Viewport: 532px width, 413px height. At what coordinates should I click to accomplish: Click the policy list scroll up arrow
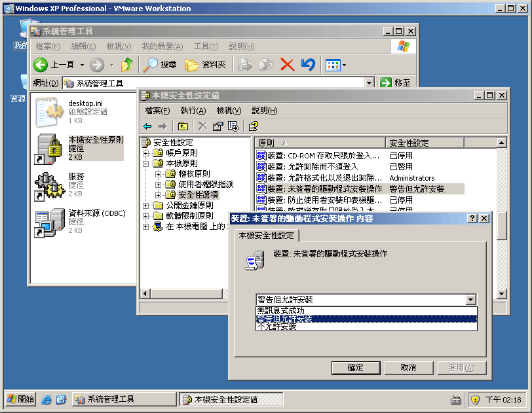pyautogui.click(x=501, y=143)
